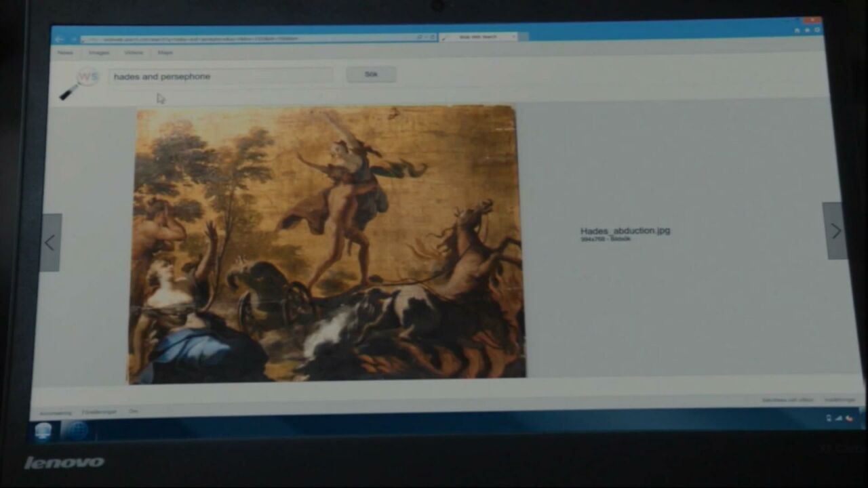Open the News search category
The height and width of the screenshot is (488, 868).
pos(65,52)
